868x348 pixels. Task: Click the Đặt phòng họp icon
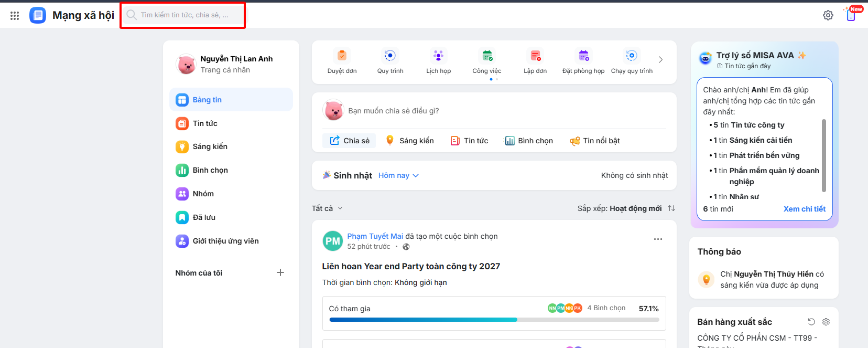tap(583, 56)
